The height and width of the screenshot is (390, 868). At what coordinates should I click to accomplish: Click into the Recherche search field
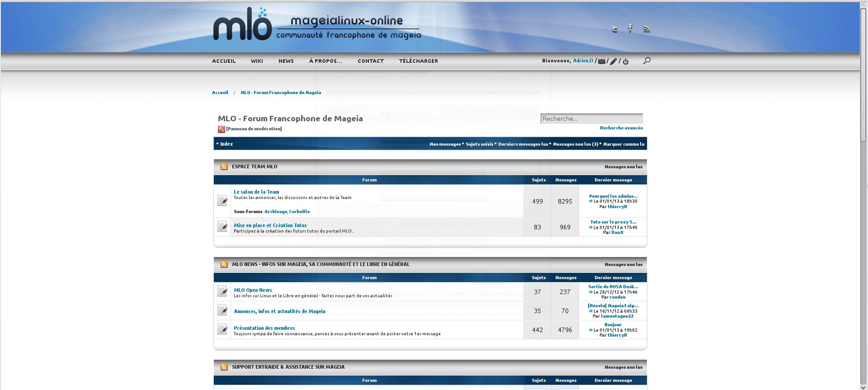click(x=591, y=119)
